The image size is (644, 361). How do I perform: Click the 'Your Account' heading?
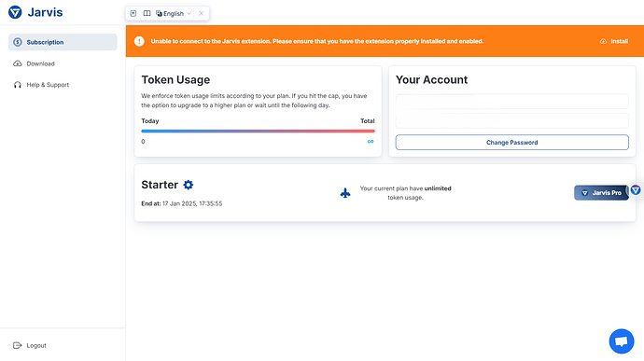431,79
